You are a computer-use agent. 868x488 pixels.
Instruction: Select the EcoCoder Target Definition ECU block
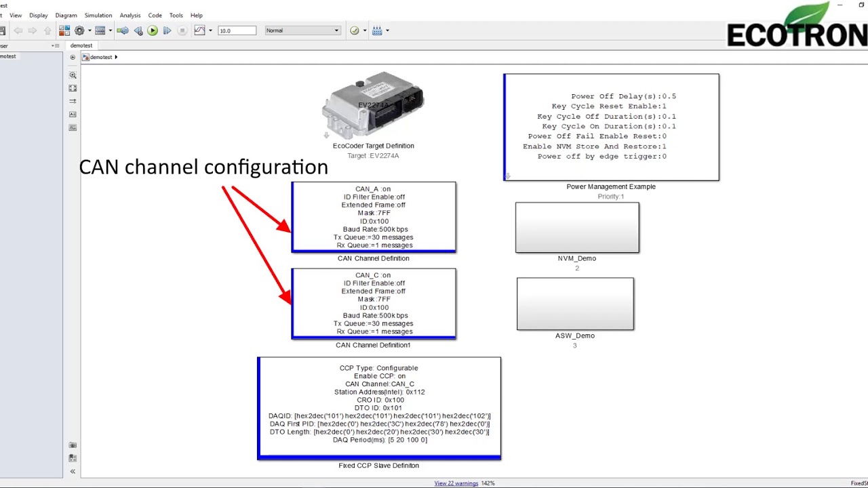373,106
